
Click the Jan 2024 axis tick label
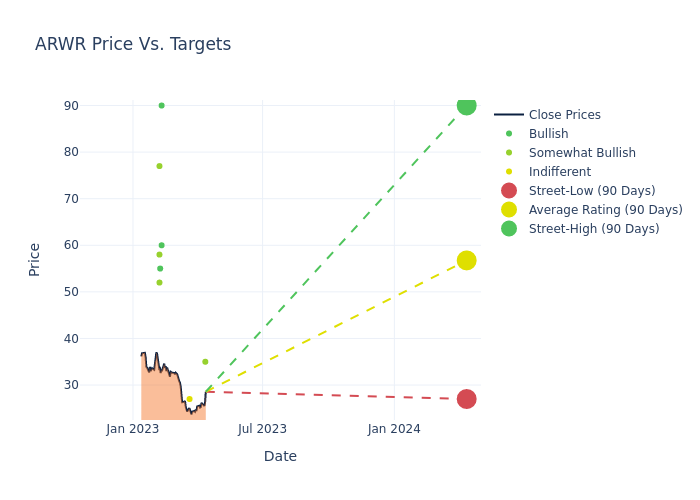pyautogui.click(x=394, y=429)
